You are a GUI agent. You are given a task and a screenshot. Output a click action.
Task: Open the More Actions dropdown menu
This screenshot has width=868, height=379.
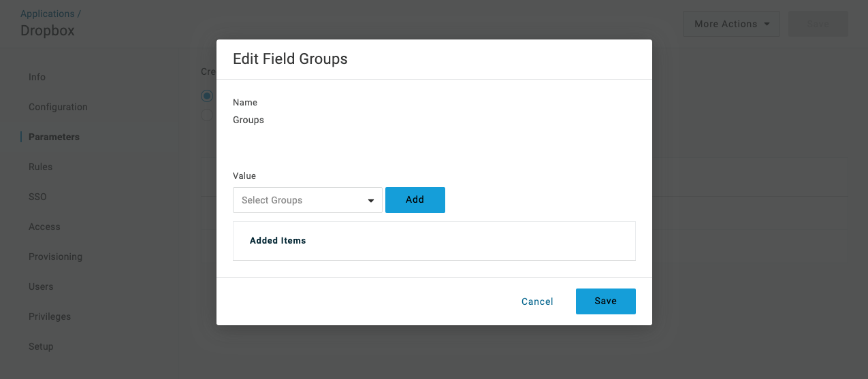[732, 24]
